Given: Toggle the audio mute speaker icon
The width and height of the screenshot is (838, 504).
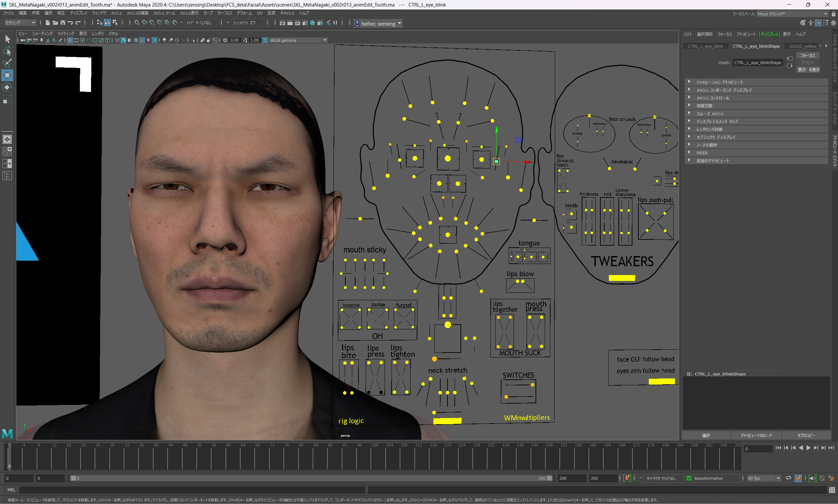Looking at the screenshot, I should coord(812,478).
